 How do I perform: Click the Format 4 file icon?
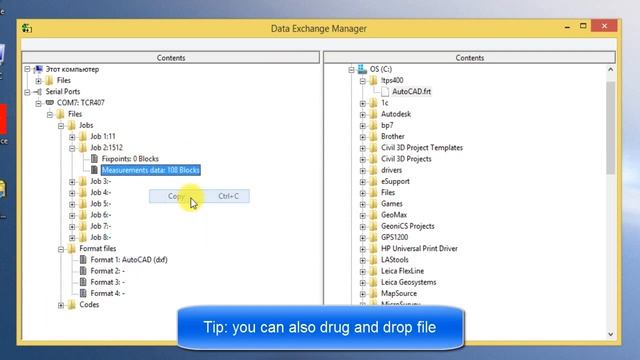pos(83,293)
